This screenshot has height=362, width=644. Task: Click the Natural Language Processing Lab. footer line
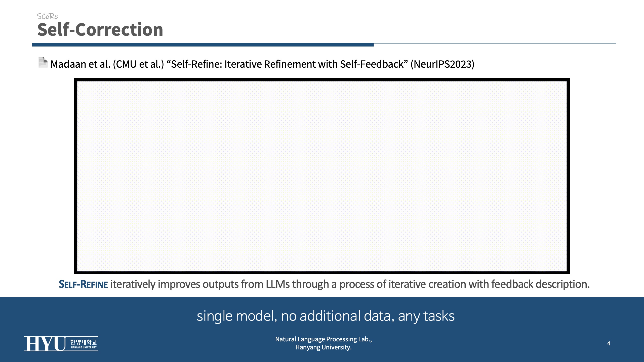click(323, 339)
